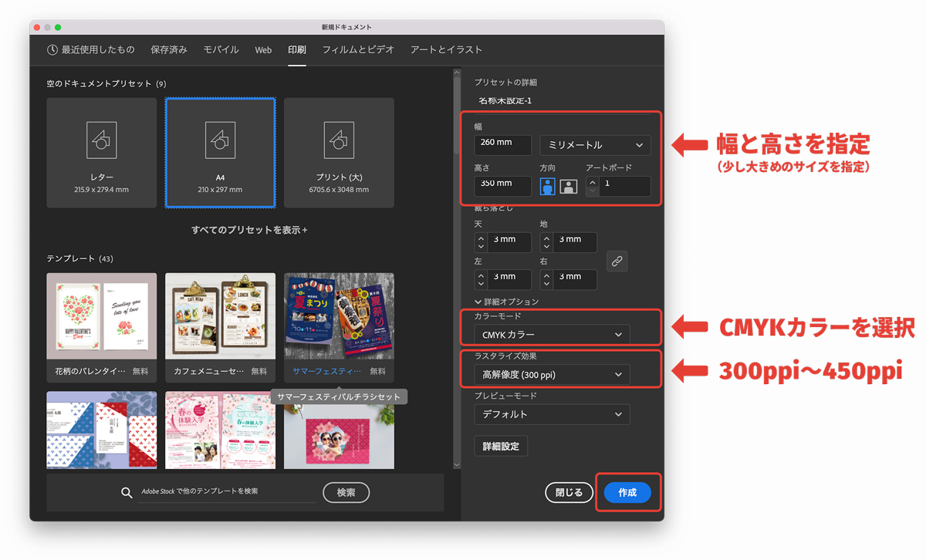
Task: Select landscape orientation icon
Action: 568,187
